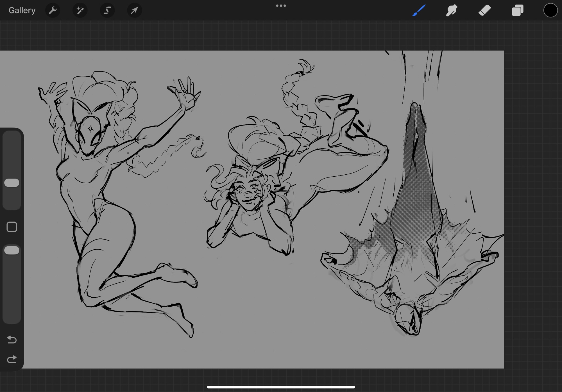
Task: Open the three-dot multitasking menu
Action: (281, 6)
